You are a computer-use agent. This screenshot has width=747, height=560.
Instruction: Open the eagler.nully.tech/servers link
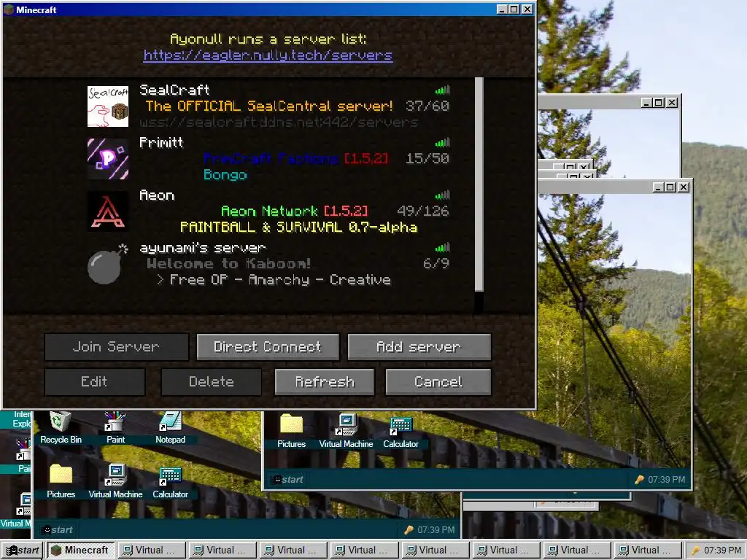click(x=268, y=55)
